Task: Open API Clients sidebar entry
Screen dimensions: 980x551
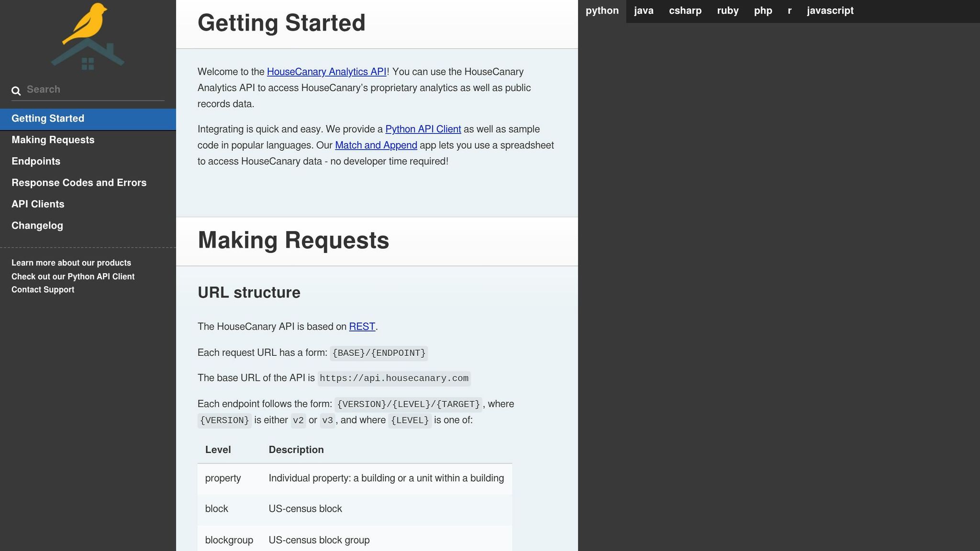Action: [x=88, y=204]
